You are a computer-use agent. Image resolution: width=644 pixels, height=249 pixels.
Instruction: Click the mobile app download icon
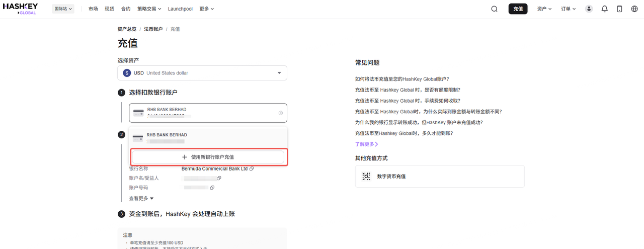click(x=619, y=9)
